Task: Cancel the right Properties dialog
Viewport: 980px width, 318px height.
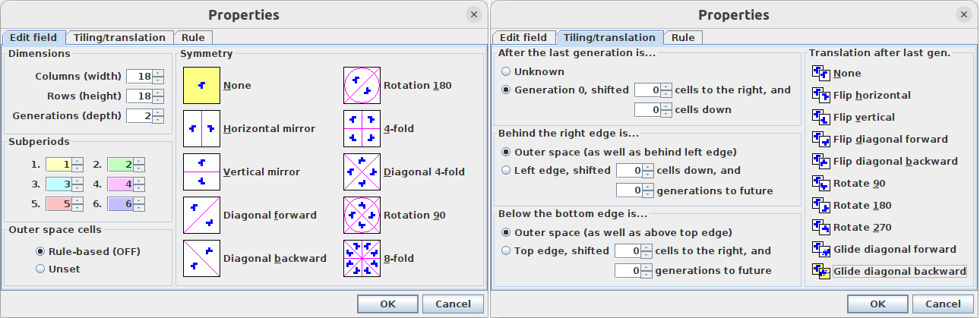Action: click(x=942, y=304)
